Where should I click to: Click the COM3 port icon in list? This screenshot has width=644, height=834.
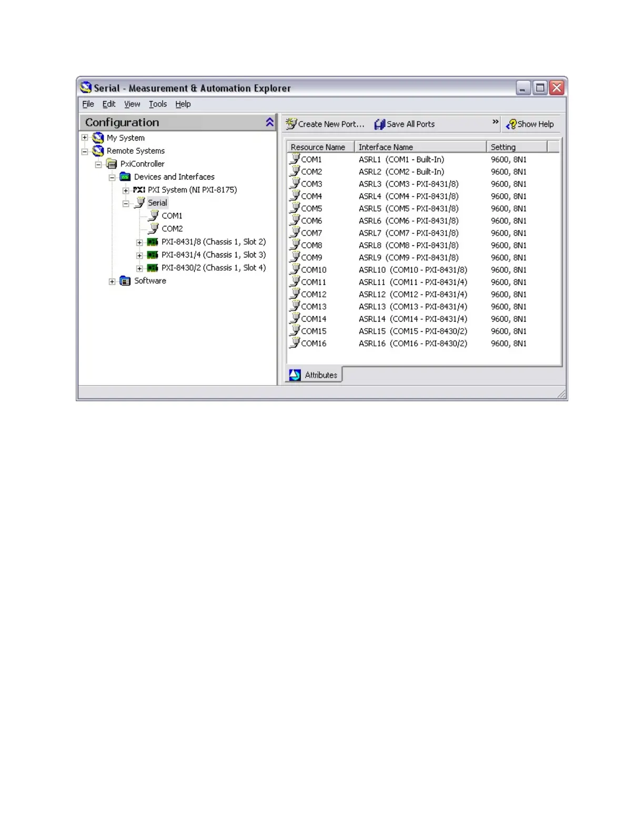295,183
